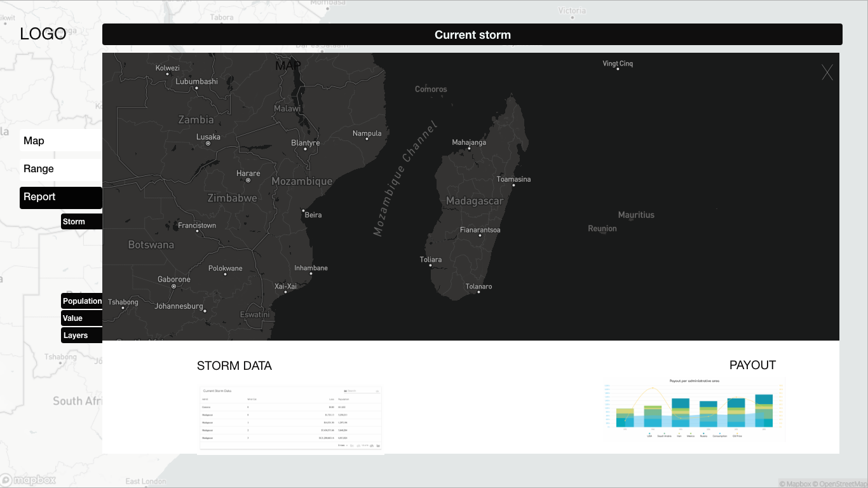Click the Comoros map label
The image size is (868, 488).
431,89
